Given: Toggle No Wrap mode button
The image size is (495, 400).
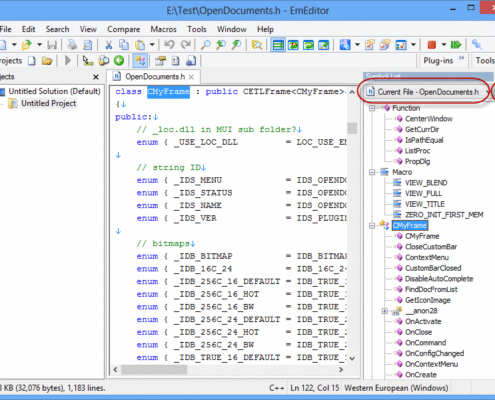Looking at the screenshot, I should pyautogui.click(x=278, y=45).
